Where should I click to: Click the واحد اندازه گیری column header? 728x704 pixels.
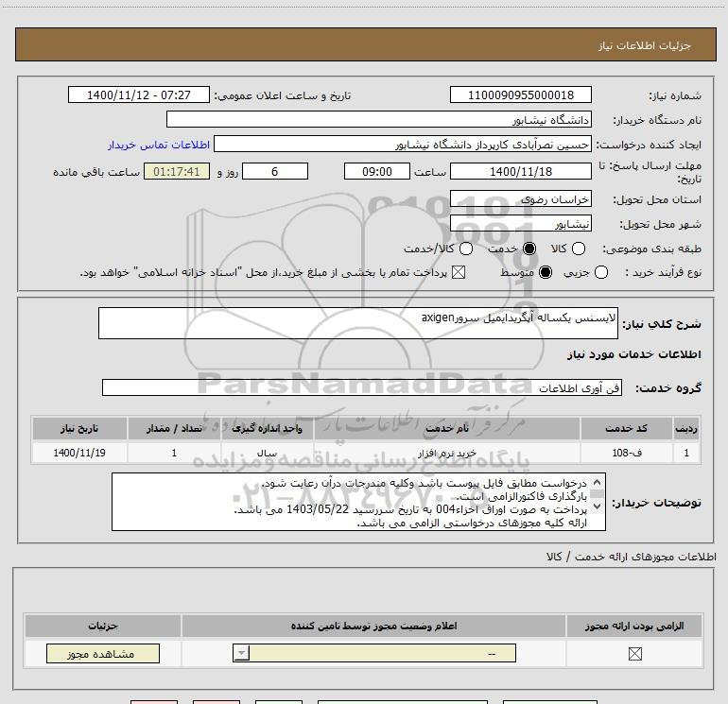[x=267, y=428]
